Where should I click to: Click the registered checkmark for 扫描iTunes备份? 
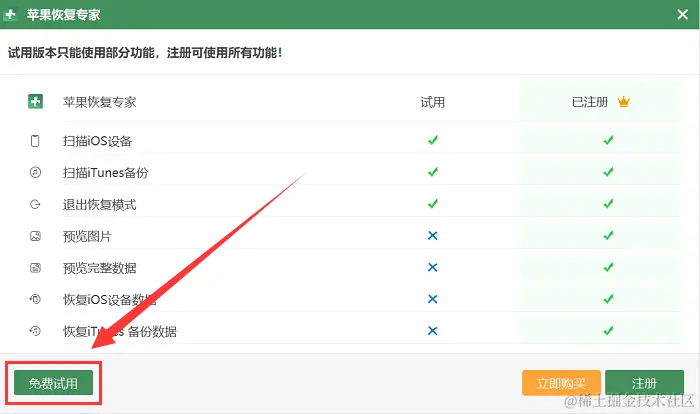tap(608, 172)
